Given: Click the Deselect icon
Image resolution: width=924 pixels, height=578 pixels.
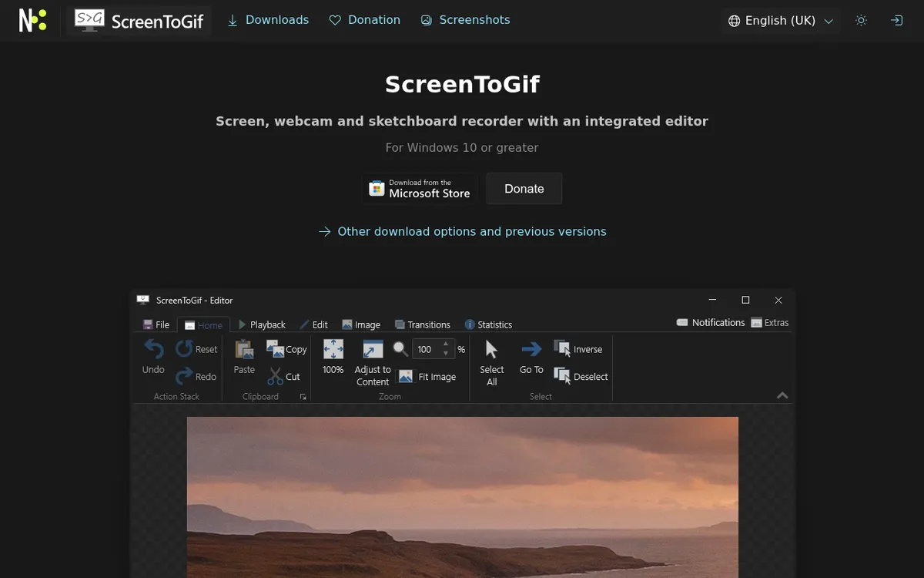Looking at the screenshot, I should (562, 377).
